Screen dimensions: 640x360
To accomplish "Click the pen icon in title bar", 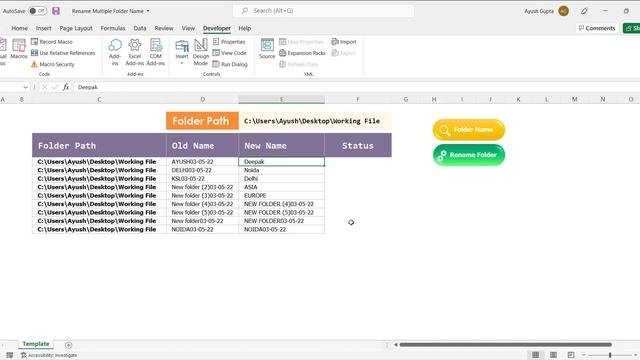I will coord(584,11).
